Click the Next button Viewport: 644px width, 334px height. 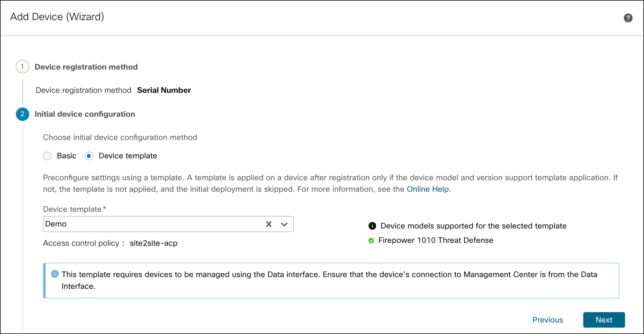point(604,320)
